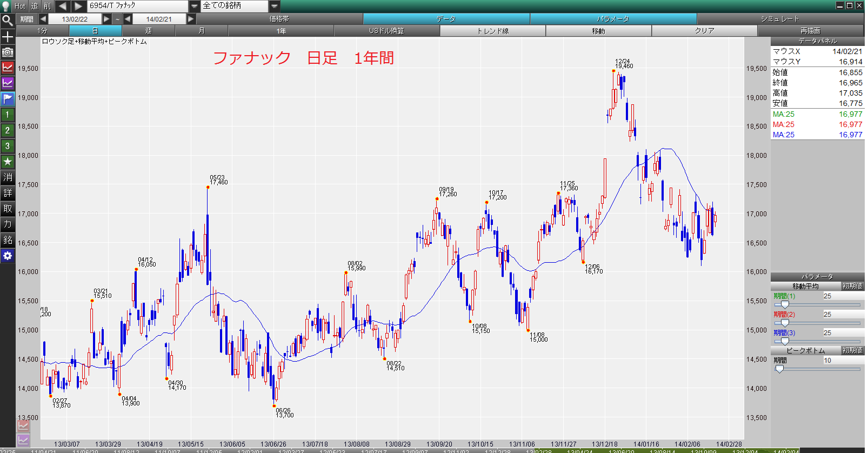The width and height of the screenshot is (868, 453).
Task: Click the ピークボトム section header
Action: point(805,350)
